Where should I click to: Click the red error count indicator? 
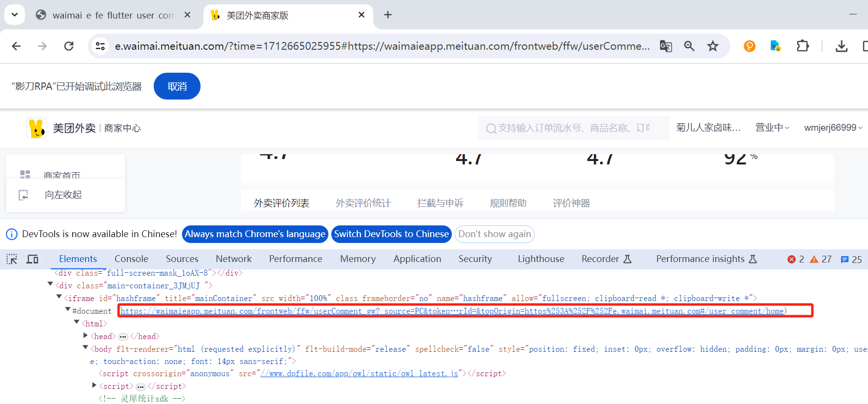795,260
